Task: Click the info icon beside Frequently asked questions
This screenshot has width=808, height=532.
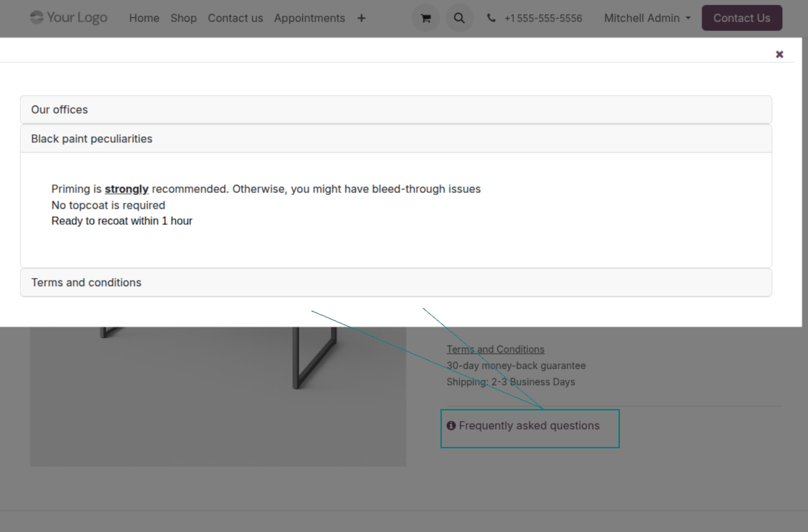Action: (451, 426)
